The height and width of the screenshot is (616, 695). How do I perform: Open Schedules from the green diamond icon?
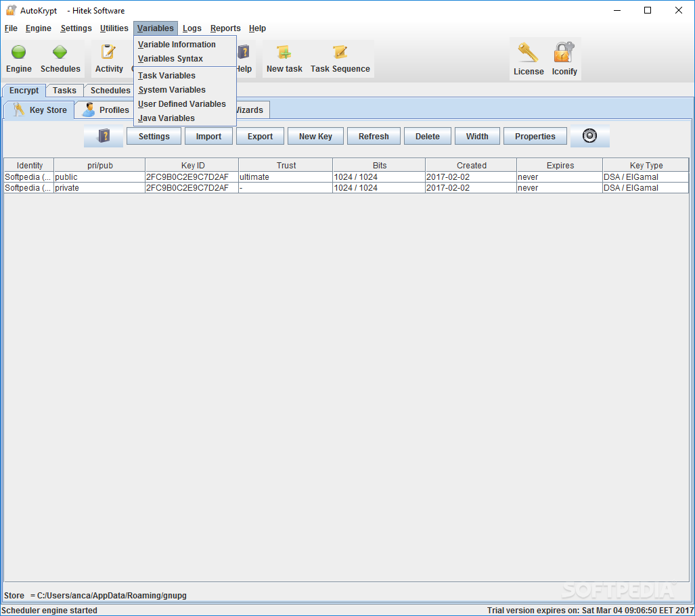[x=60, y=52]
